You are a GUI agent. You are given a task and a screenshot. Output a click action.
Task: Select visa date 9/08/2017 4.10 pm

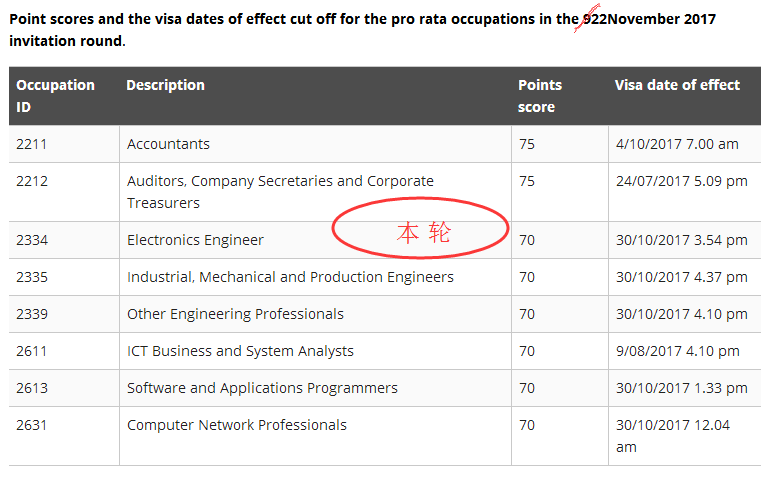click(x=678, y=351)
